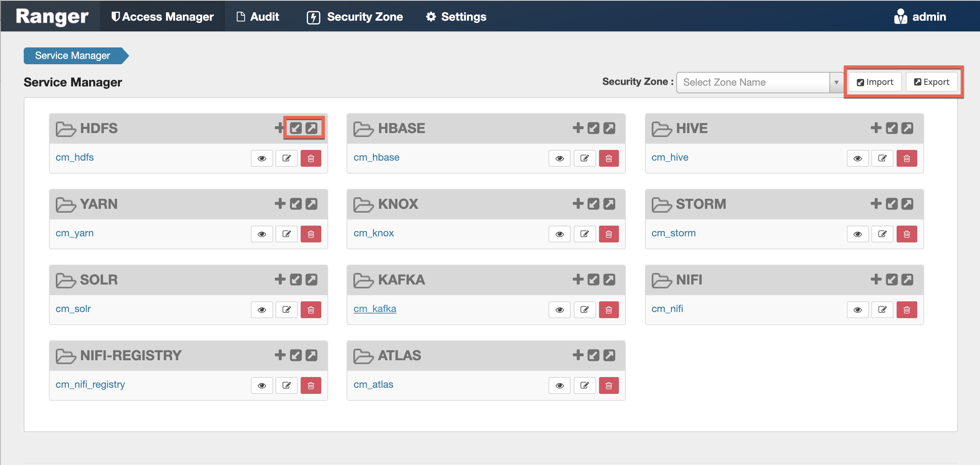Screen dimensions: 980x465
Task: Open the cm_nifi_registry service link
Action: [x=90, y=384]
